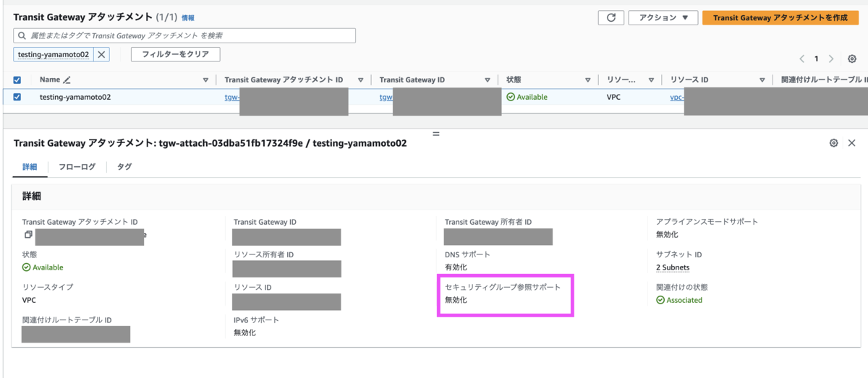
Task: Click the リソース所有者 ID label
Action: (x=263, y=254)
